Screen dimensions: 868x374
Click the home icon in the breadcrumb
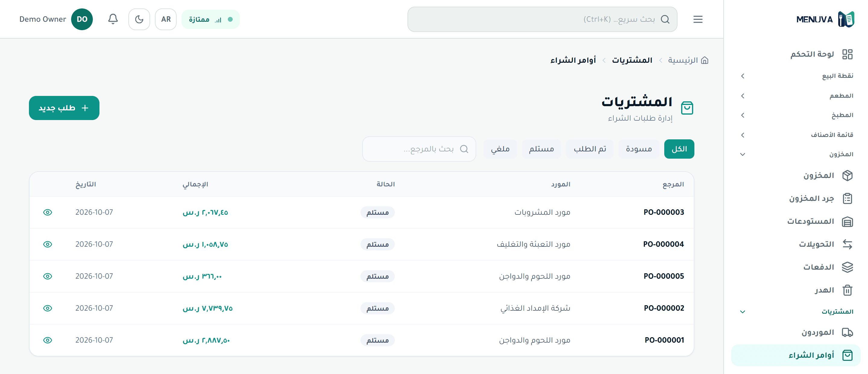coord(705,60)
